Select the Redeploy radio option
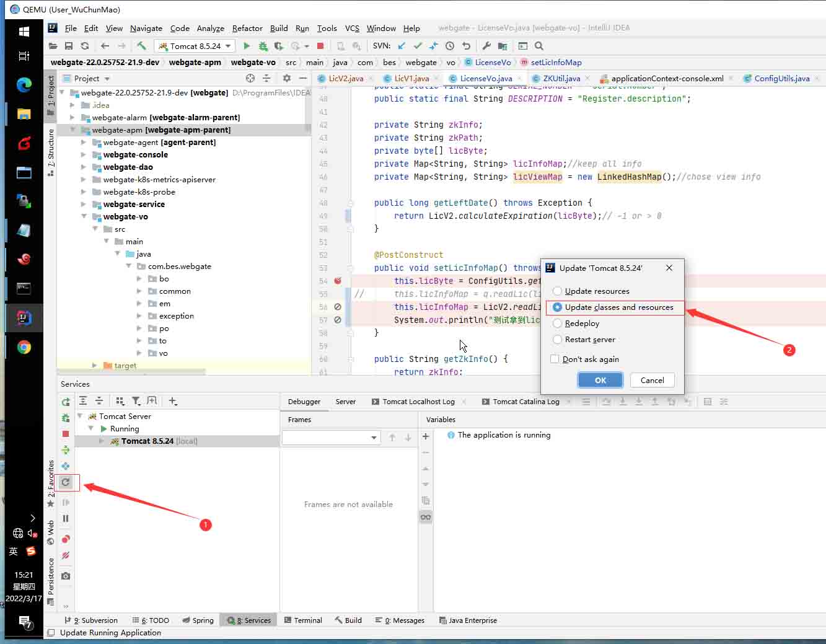Image resolution: width=826 pixels, height=644 pixels. pyautogui.click(x=557, y=323)
